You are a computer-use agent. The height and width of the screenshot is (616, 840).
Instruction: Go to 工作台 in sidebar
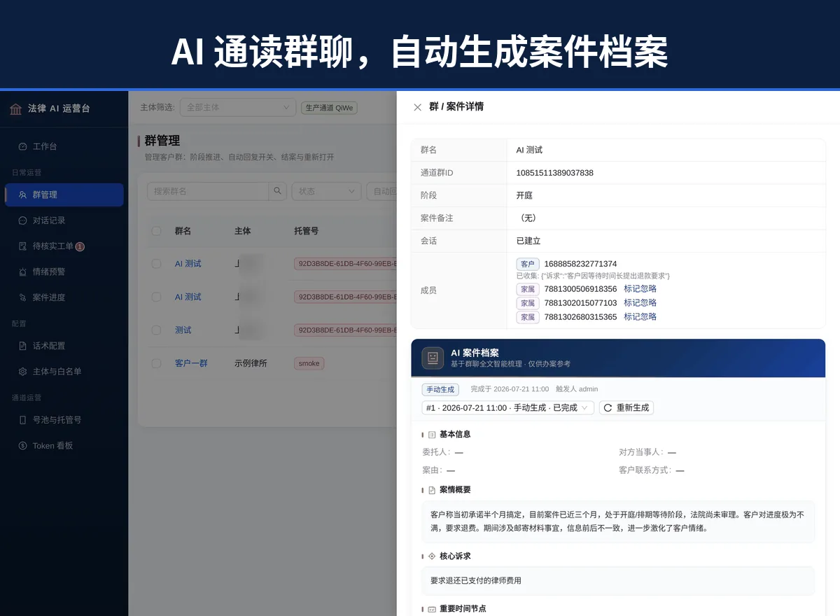pos(63,146)
